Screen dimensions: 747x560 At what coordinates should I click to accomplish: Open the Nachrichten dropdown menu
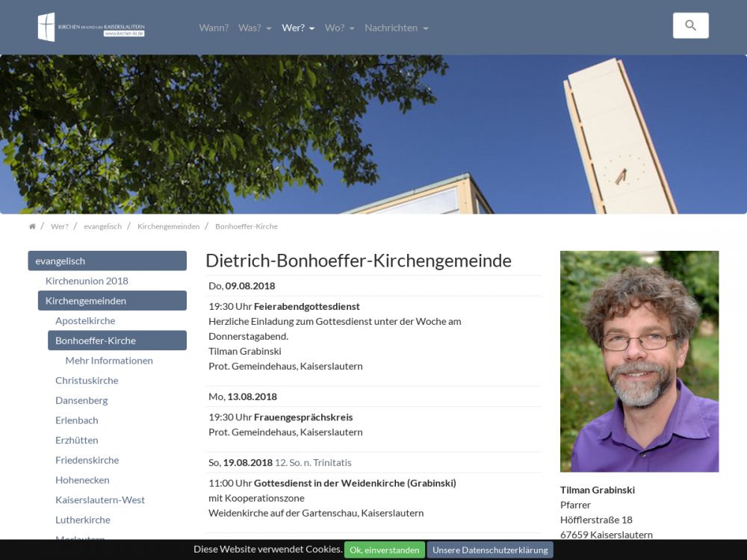click(396, 28)
